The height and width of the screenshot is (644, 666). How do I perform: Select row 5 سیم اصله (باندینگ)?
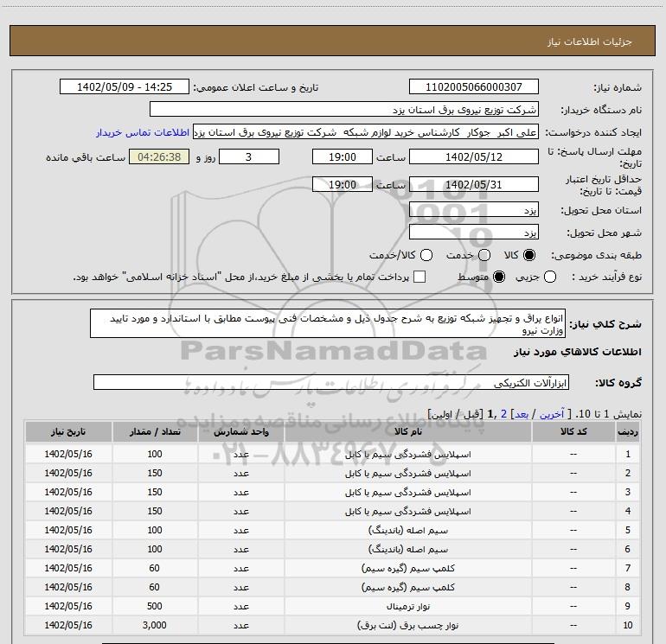[332, 530]
